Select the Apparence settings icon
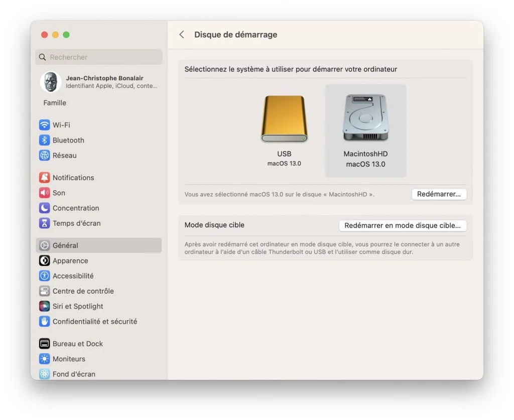This screenshot has height=420, width=514. [x=70, y=260]
